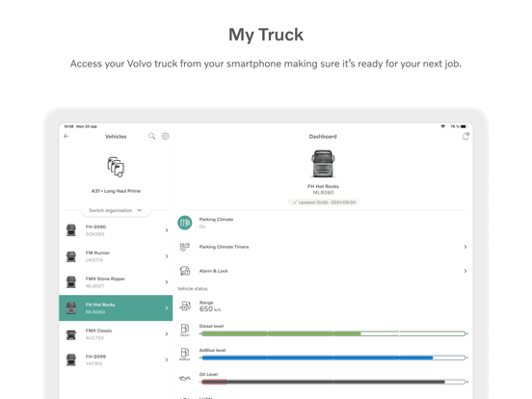
Task: Open the Alarm & Lock label
Action: click(213, 271)
